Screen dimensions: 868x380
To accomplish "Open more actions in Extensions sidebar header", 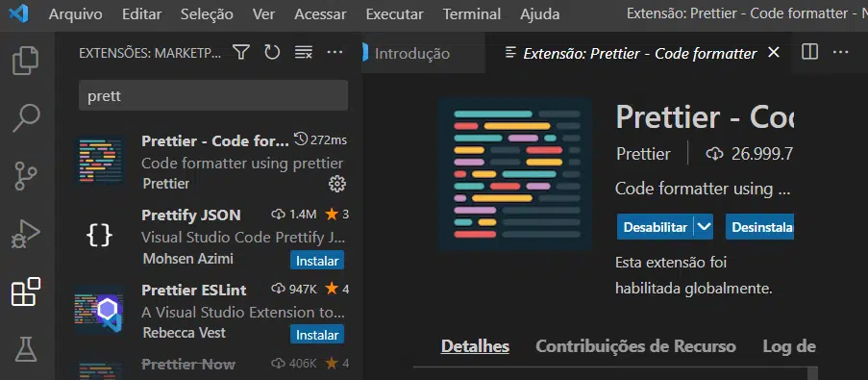I will click(x=335, y=53).
